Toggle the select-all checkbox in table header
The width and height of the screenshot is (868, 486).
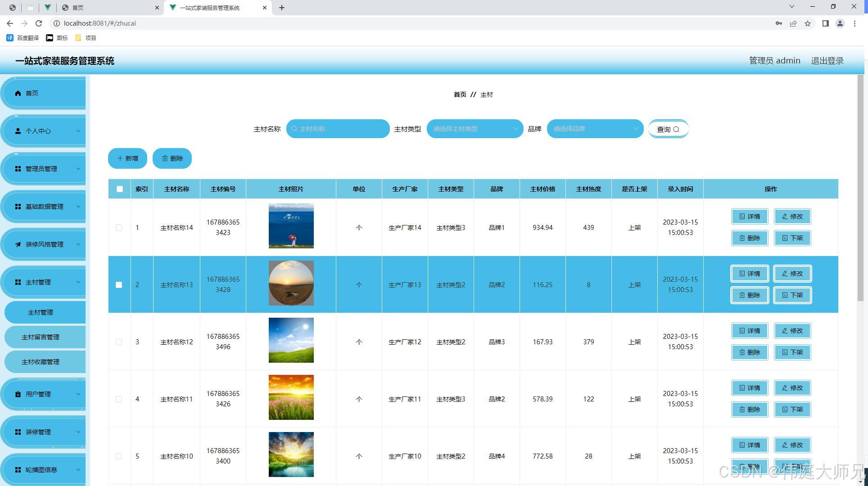click(x=120, y=189)
